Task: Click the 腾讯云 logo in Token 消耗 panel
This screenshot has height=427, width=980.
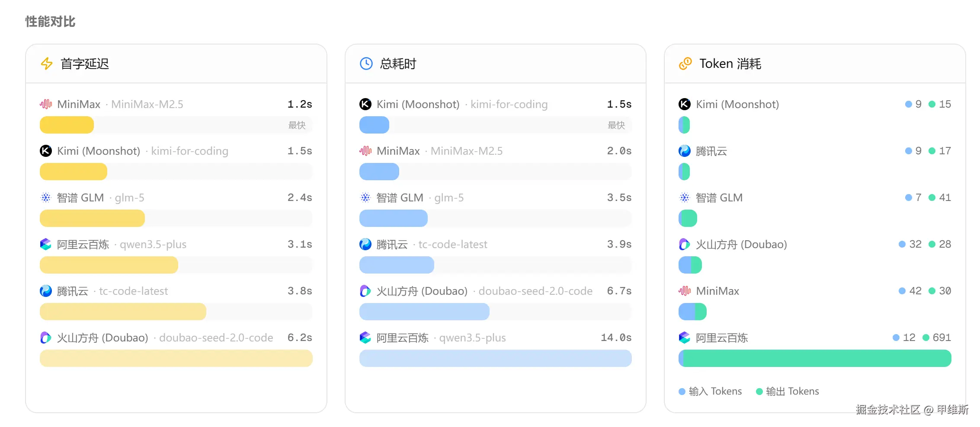Action: 685,151
